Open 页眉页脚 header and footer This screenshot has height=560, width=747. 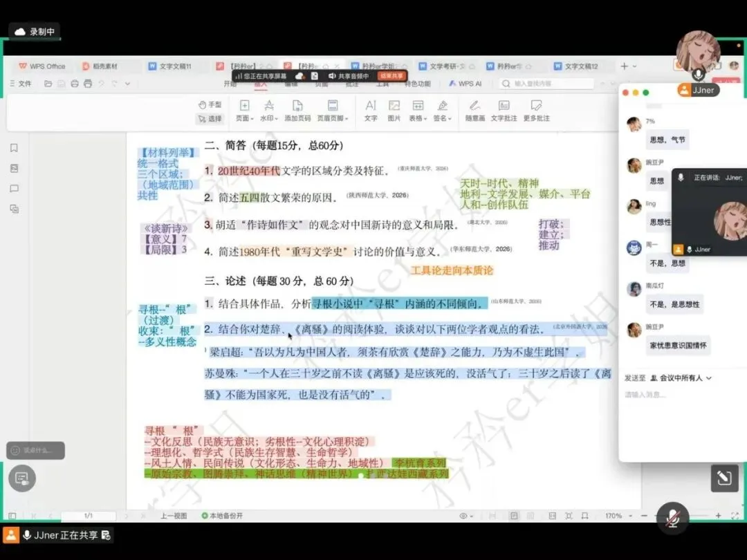pos(333,111)
